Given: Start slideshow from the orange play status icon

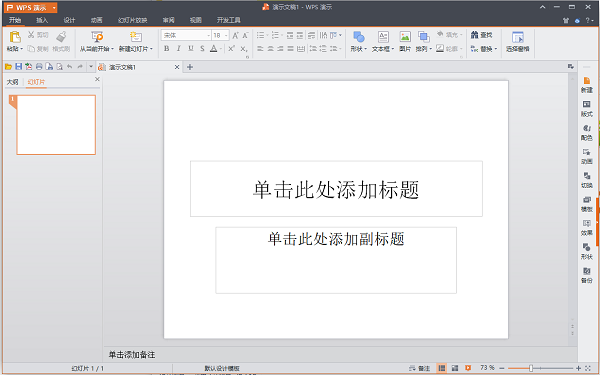Looking at the screenshot, I should (468, 368).
